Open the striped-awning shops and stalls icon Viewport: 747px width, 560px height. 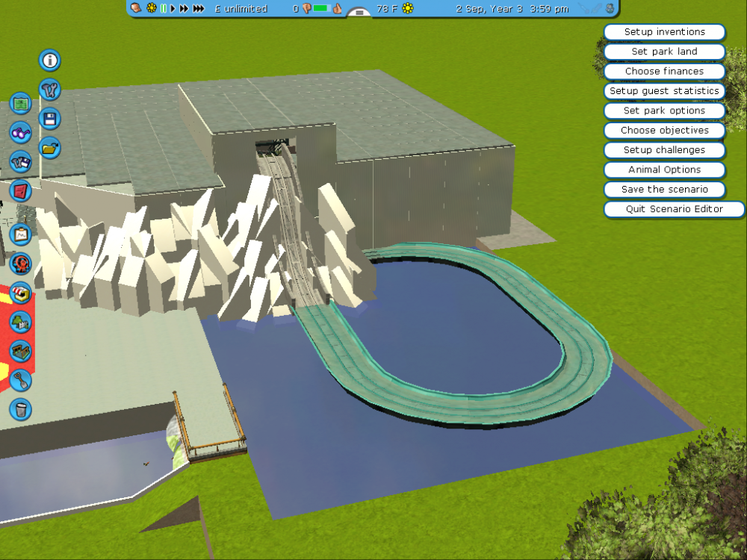[20, 293]
